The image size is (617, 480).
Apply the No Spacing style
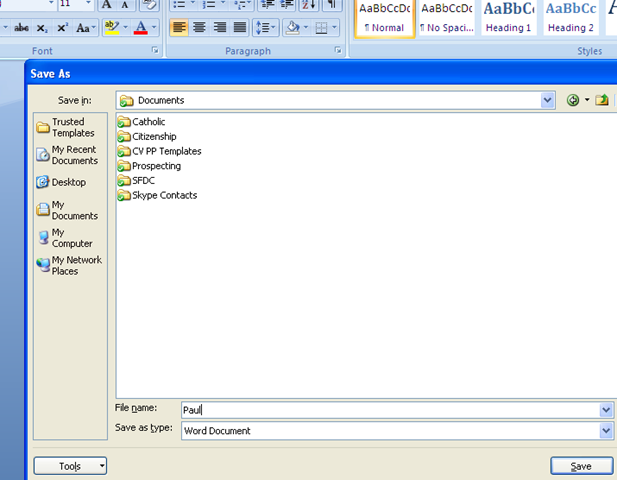447,18
